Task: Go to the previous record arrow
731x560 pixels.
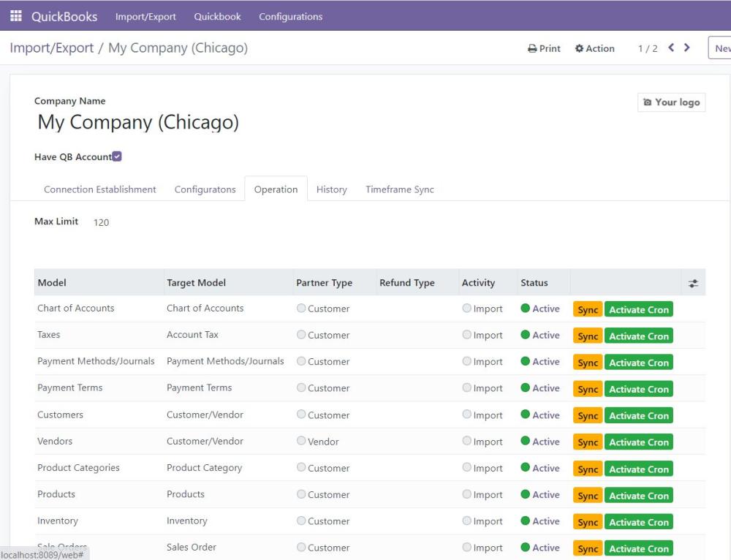Action: pyautogui.click(x=671, y=48)
